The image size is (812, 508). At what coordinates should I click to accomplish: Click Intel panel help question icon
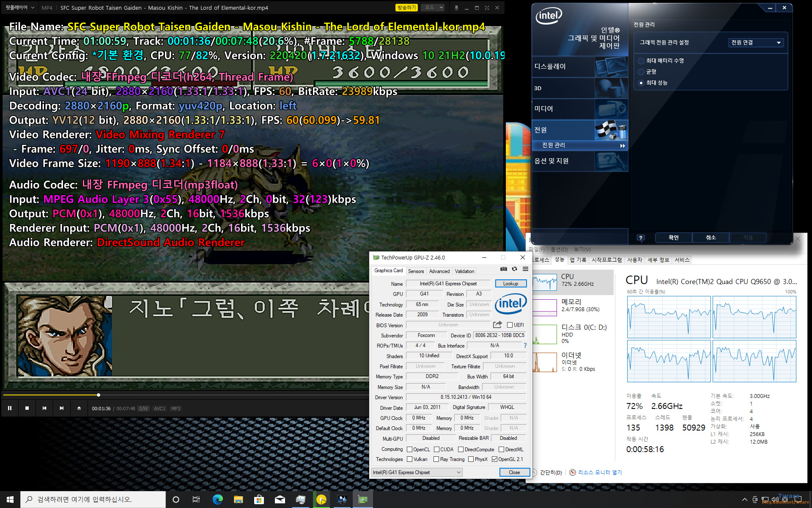tap(641, 238)
